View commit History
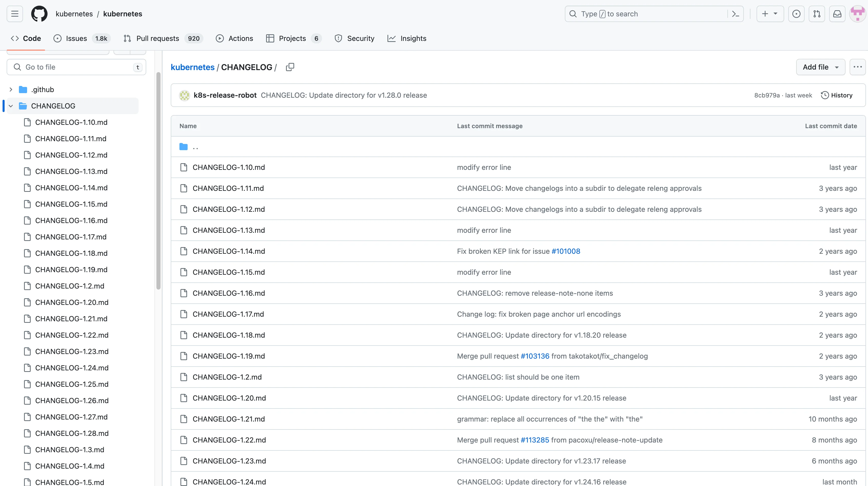The height and width of the screenshot is (486, 868). tap(837, 95)
